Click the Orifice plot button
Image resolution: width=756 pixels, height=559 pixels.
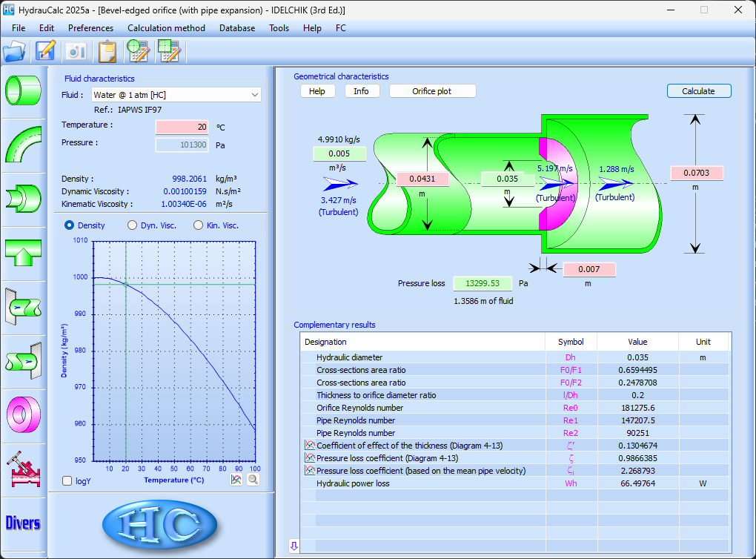click(x=433, y=91)
